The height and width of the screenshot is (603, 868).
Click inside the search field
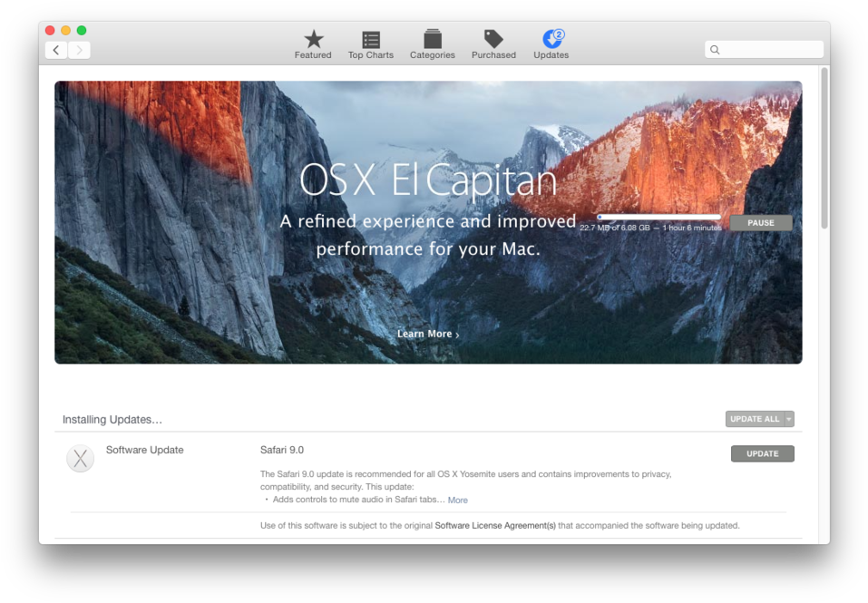764,49
